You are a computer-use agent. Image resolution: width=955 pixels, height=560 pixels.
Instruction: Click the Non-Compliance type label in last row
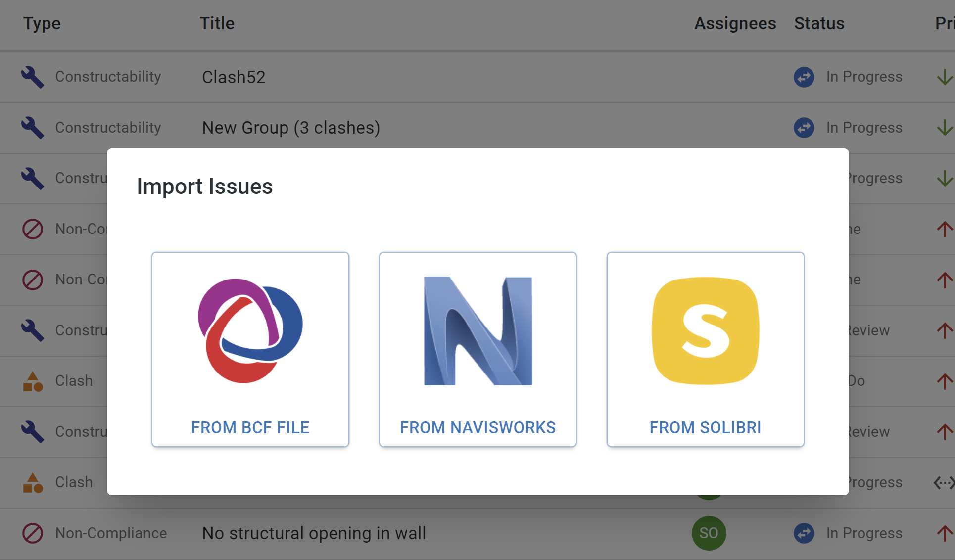tap(111, 533)
